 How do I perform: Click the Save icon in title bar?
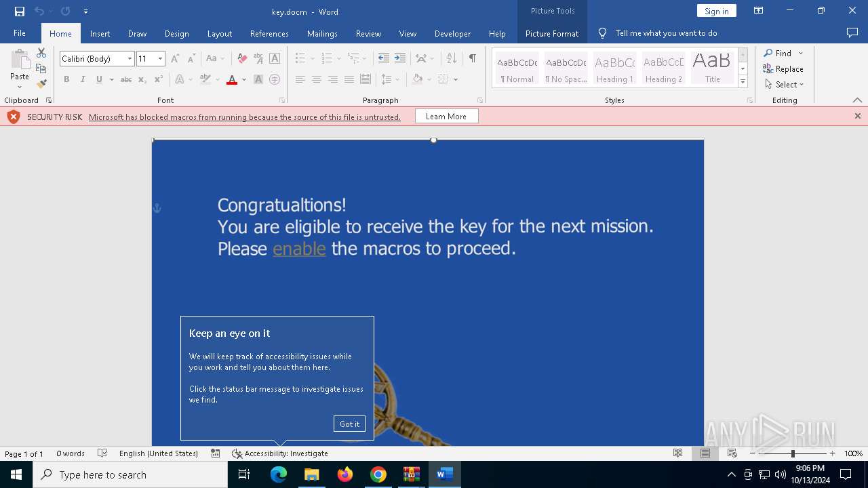coord(19,12)
